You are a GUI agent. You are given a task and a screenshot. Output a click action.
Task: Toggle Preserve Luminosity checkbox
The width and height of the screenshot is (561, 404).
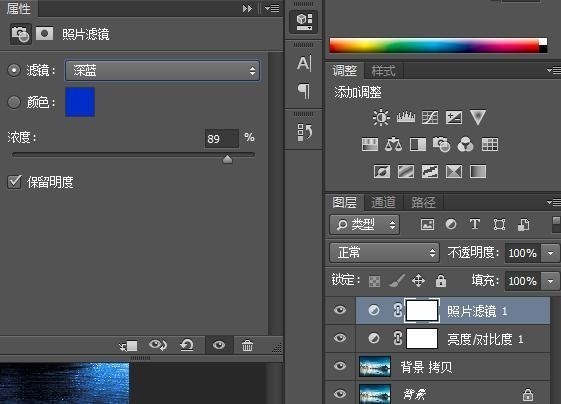click(x=14, y=182)
